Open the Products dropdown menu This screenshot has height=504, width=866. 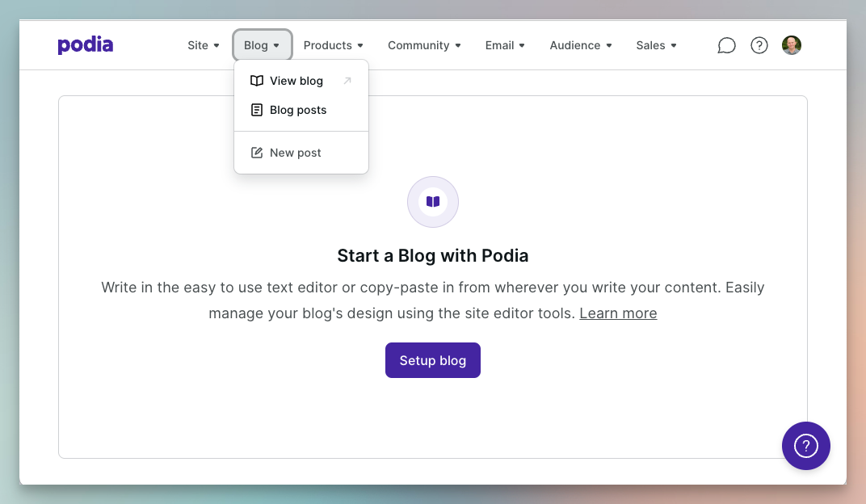[x=333, y=45]
